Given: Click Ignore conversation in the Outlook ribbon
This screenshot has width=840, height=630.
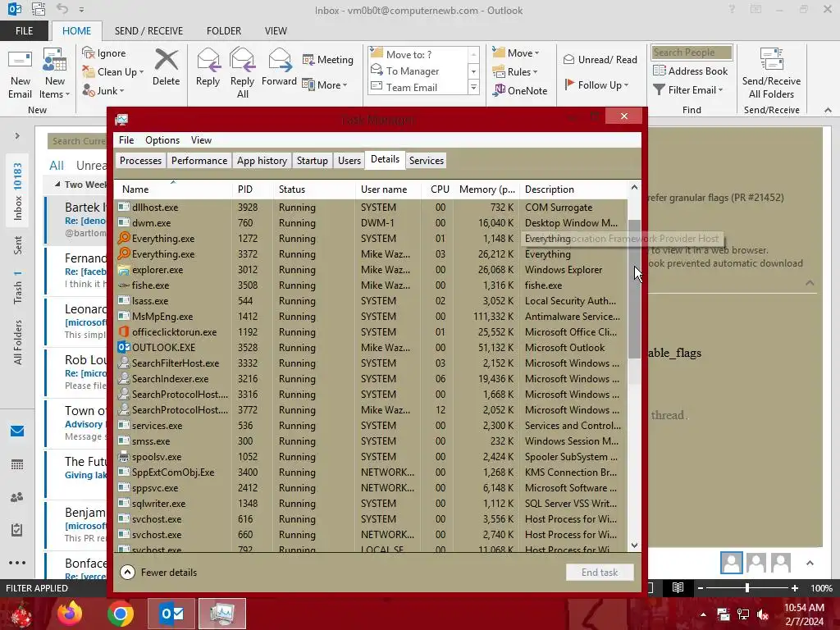Looking at the screenshot, I should click(104, 53).
